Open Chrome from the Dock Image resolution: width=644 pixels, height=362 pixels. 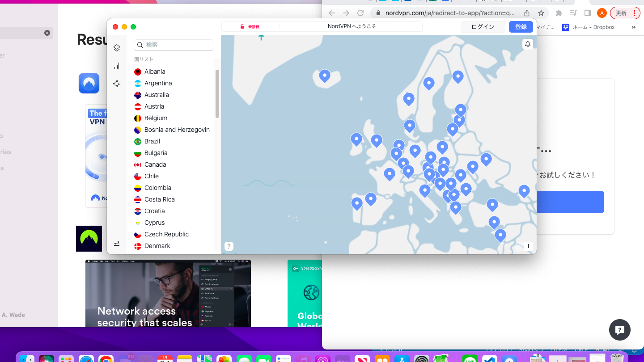tap(106, 358)
